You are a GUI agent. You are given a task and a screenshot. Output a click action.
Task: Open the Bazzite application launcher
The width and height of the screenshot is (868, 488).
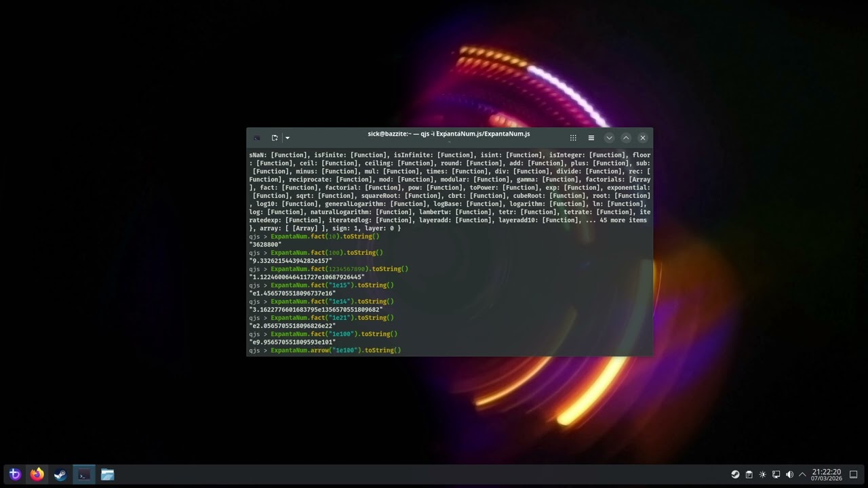point(15,474)
